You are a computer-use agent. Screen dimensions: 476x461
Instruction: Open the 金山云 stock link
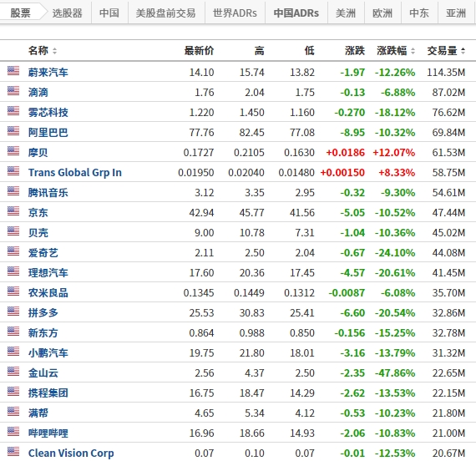pyautogui.click(x=43, y=373)
